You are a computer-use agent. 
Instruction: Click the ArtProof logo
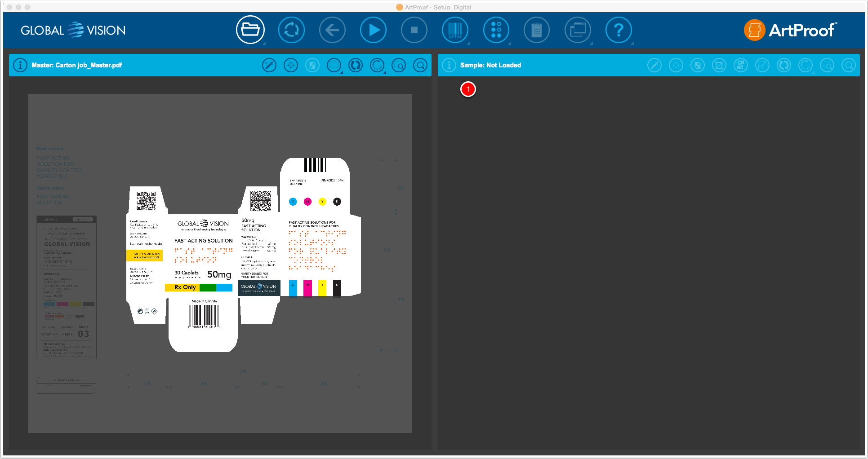(790, 30)
